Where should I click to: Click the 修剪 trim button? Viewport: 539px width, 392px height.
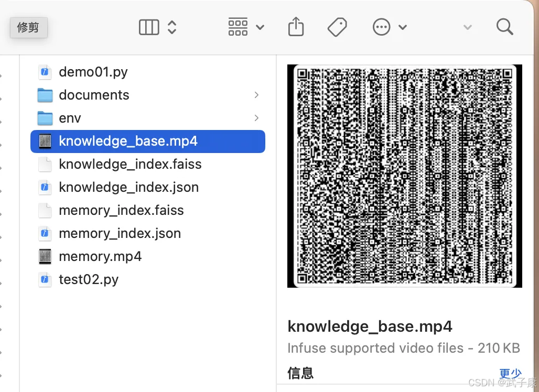pyautogui.click(x=28, y=27)
